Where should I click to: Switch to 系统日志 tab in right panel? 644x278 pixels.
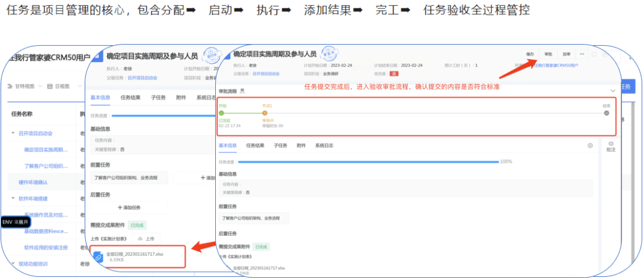pyautogui.click(x=324, y=145)
